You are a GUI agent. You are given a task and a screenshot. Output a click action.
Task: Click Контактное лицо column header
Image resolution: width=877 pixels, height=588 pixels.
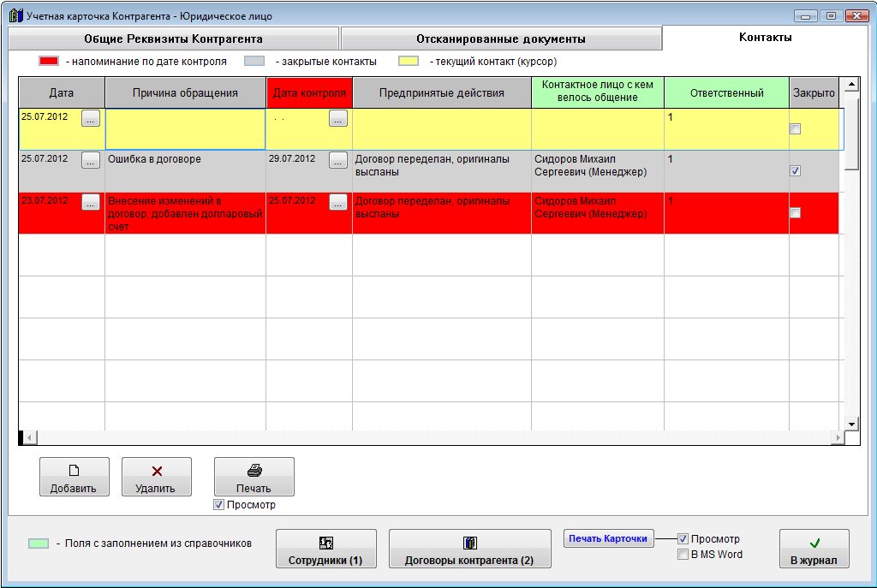(x=597, y=92)
